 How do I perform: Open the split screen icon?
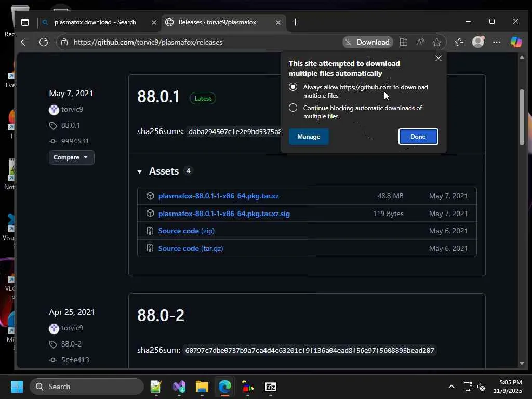[x=403, y=42]
